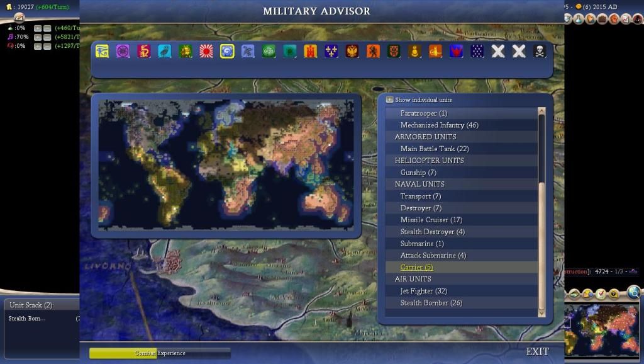The image size is (644, 364).
Task: Select Transport (7) row
Action: (x=461, y=196)
